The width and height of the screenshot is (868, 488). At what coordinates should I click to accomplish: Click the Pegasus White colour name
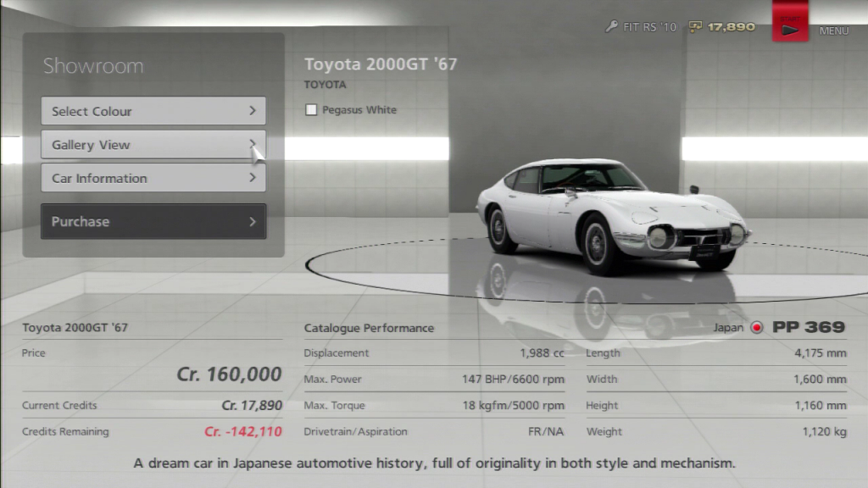point(359,109)
